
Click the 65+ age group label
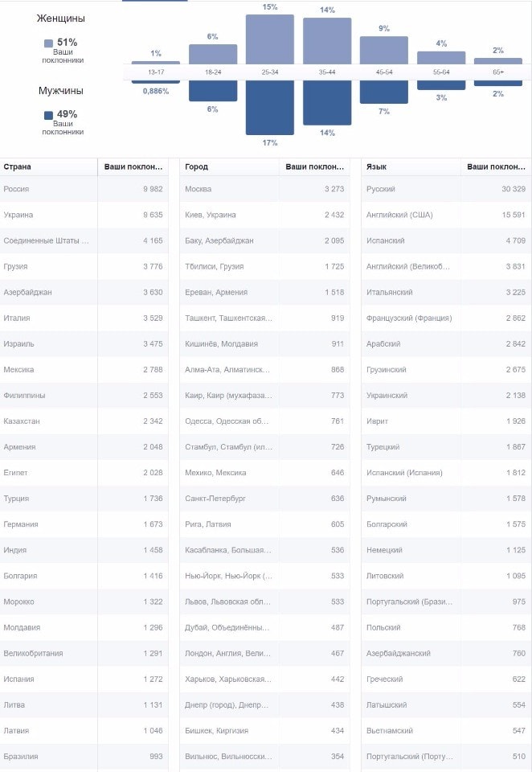point(498,72)
